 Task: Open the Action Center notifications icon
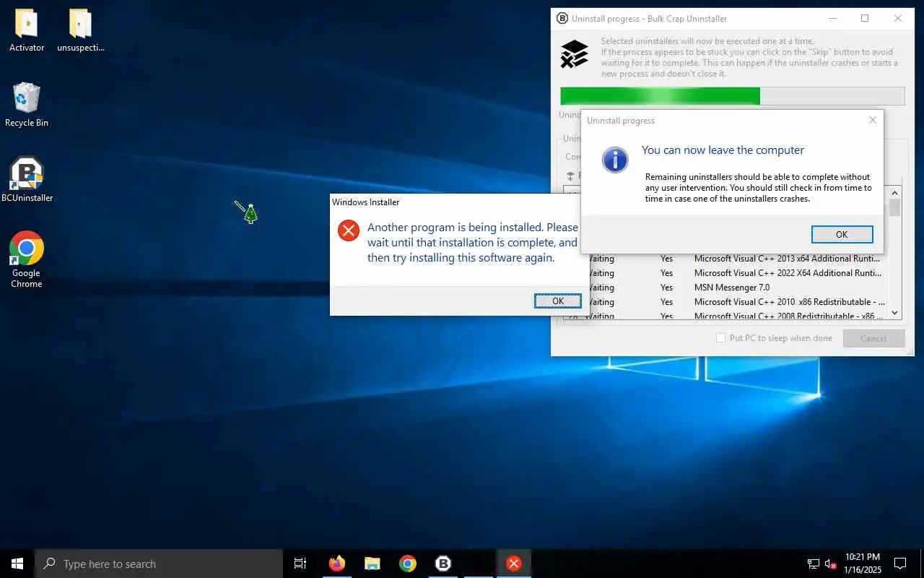900,564
